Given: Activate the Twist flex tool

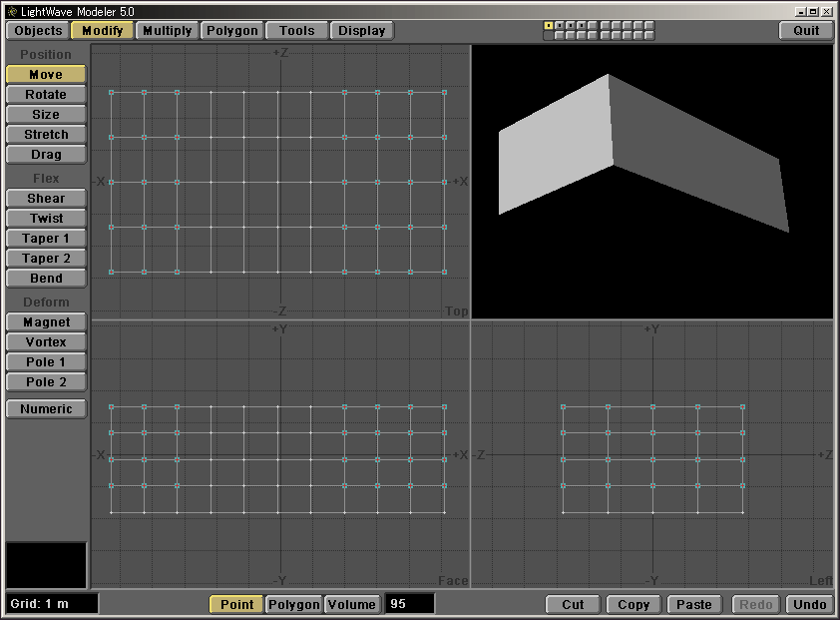Looking at the screenshot, I should coord(46,219).
